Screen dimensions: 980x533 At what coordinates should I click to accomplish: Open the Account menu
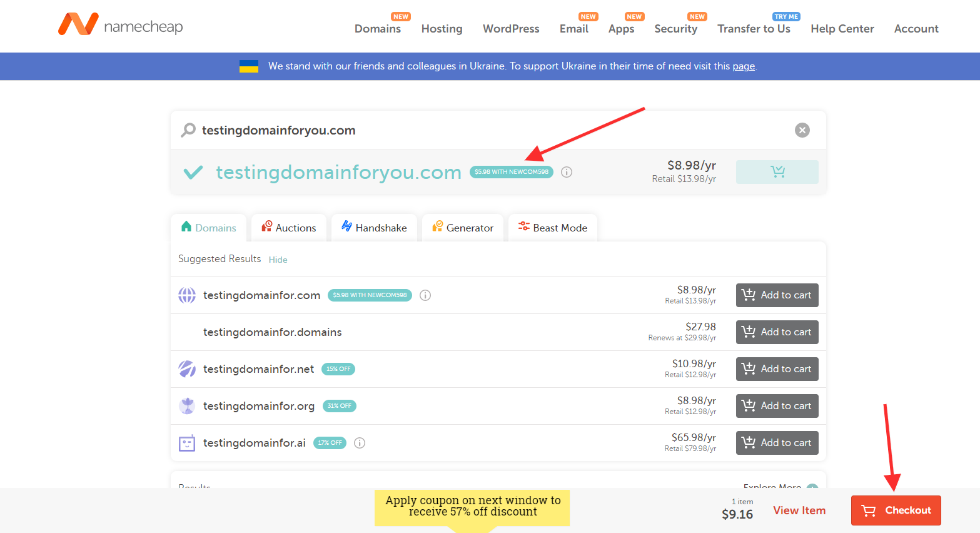[x=916, y=29]
